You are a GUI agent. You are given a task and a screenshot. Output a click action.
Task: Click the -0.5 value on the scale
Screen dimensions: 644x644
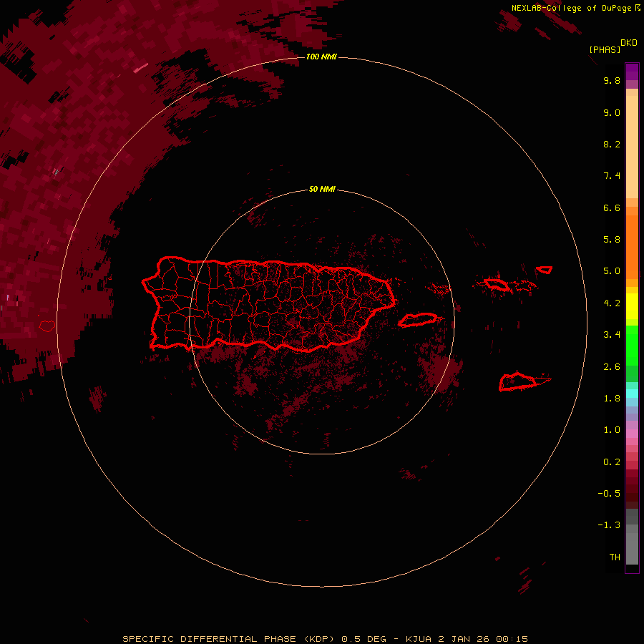(609, 494)
